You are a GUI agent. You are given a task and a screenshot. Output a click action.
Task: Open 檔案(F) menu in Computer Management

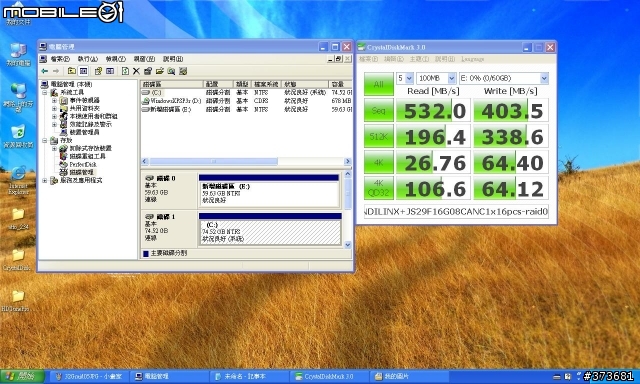(x=60, y=59)
